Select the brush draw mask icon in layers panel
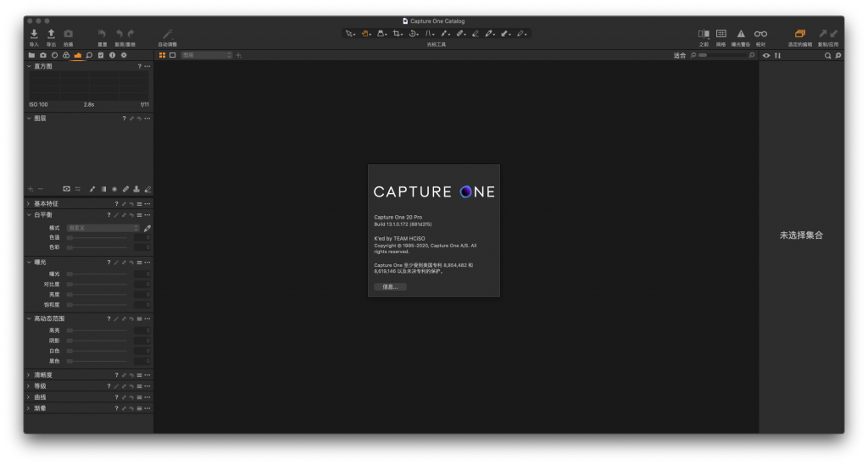This screenshot has height=465, width=868. [92, 189]
